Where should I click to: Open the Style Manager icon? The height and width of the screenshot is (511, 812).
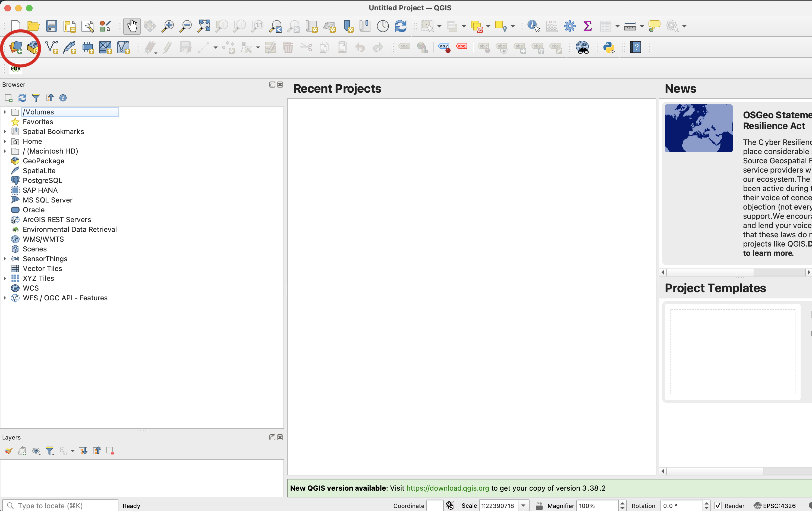105,26
